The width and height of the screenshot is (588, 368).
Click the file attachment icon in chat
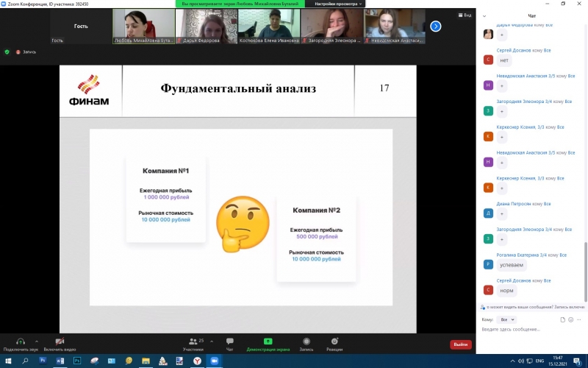pos(562,319)
